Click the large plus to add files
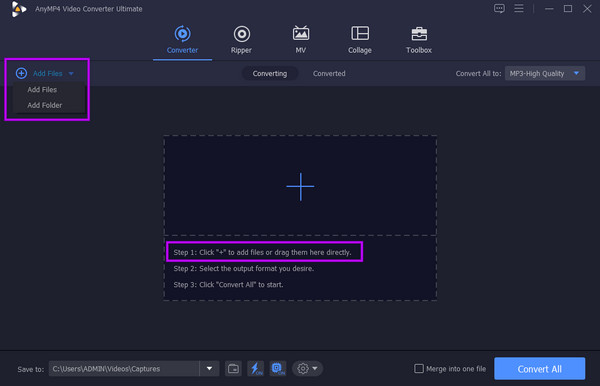Screen dimensions: 600x386 tap(300, 186)
